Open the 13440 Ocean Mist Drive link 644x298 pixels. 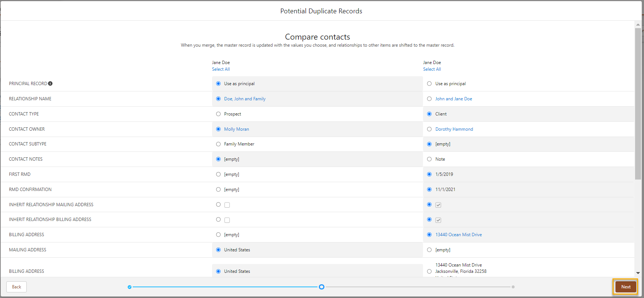[x=459, y=235]
